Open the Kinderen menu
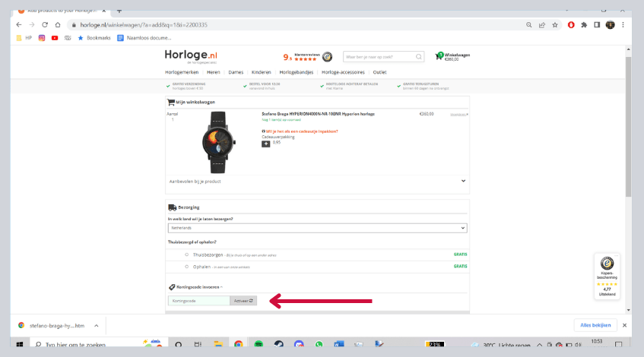Viewport: 644px width, 357px height. pos(262,72)
